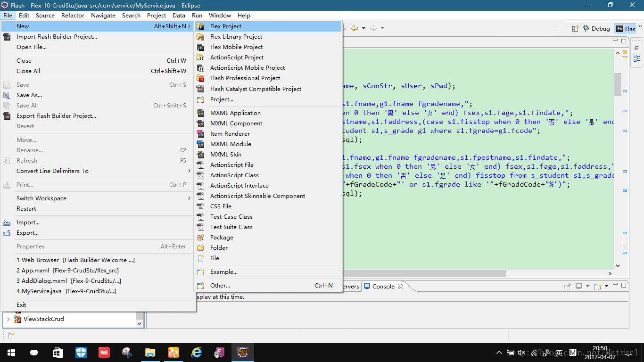Click the Import Flash Builder Project icon
The height and width of the screenshot is (362, 644).
click(7, 37)
